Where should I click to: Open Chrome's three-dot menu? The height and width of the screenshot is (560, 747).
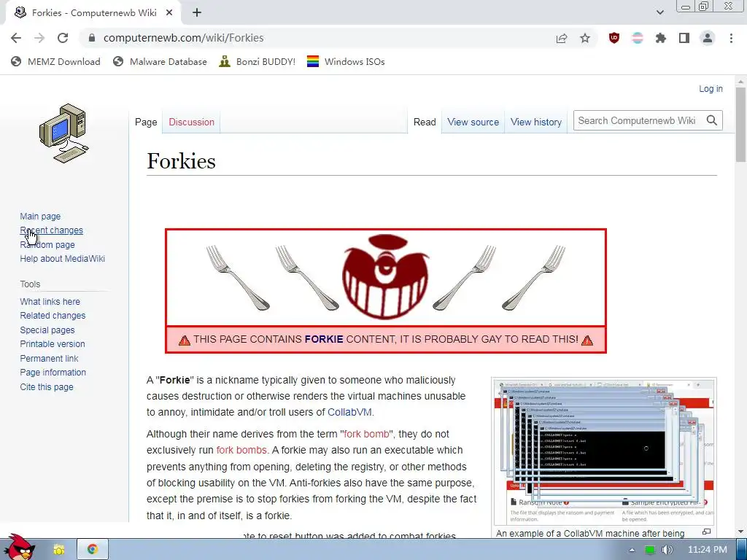click(731, 38)
